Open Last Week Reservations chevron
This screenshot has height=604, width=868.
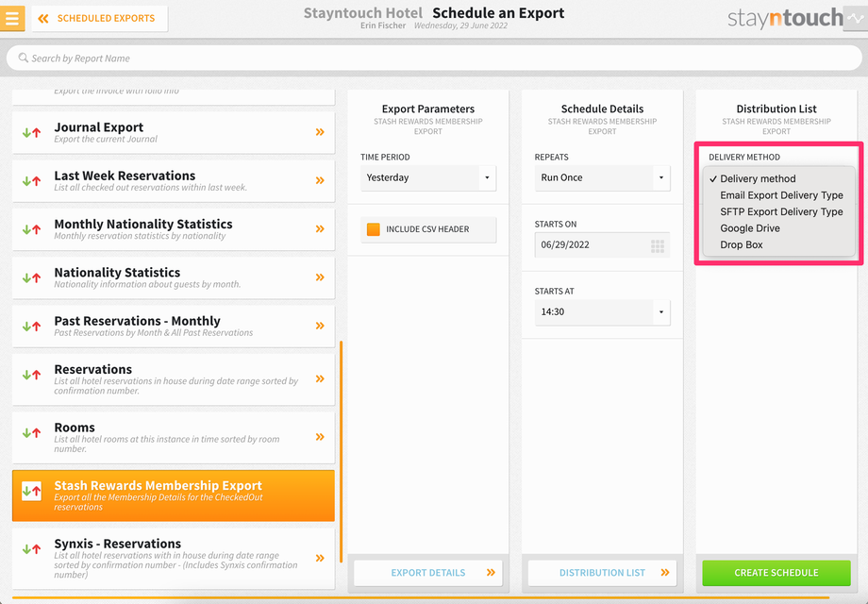pyautogui.click(x=320, y=180)
